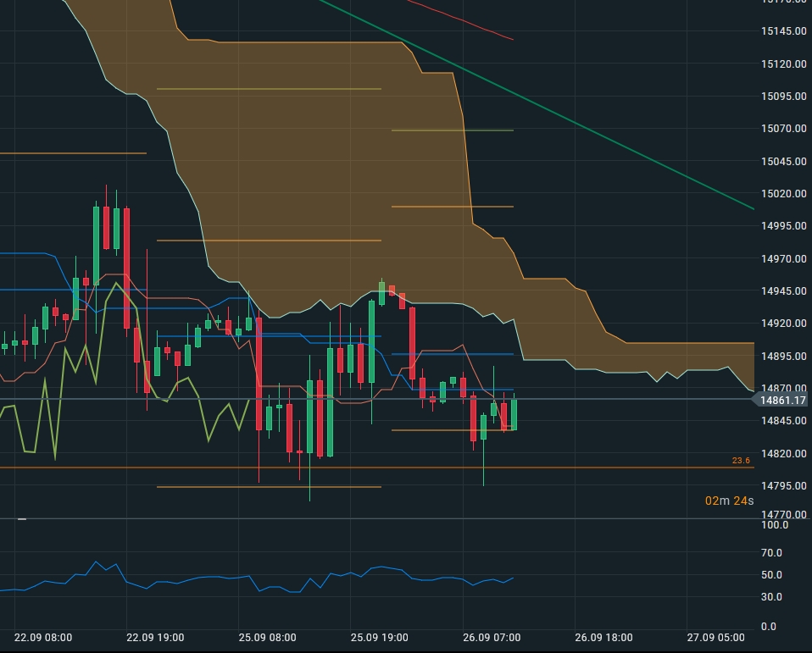Click the current price tag 14861.17
The height and width of the screenshot is (653, 812).
(781, 400)
